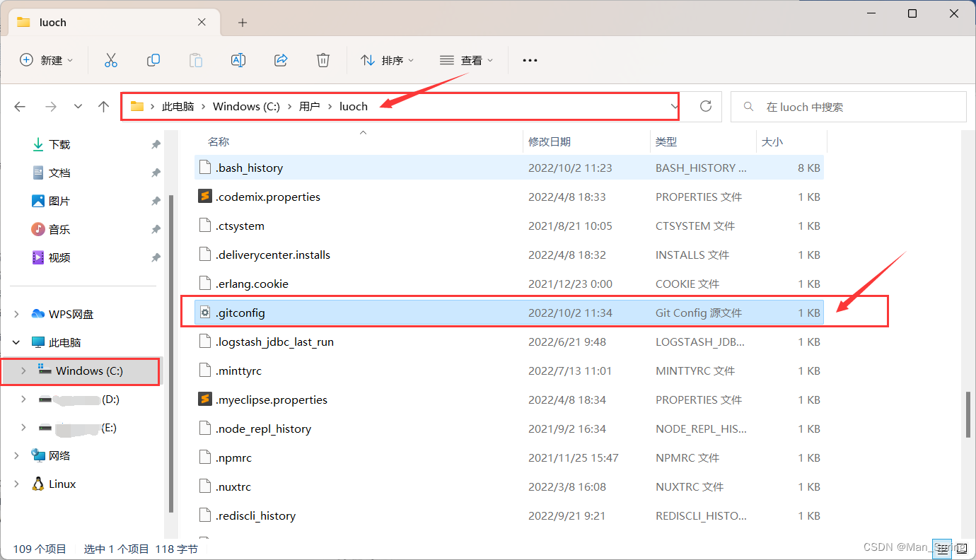This screenshot has height=560, width=976.
Task: Open the three-dot more options menu
Action: click(530, 60)
